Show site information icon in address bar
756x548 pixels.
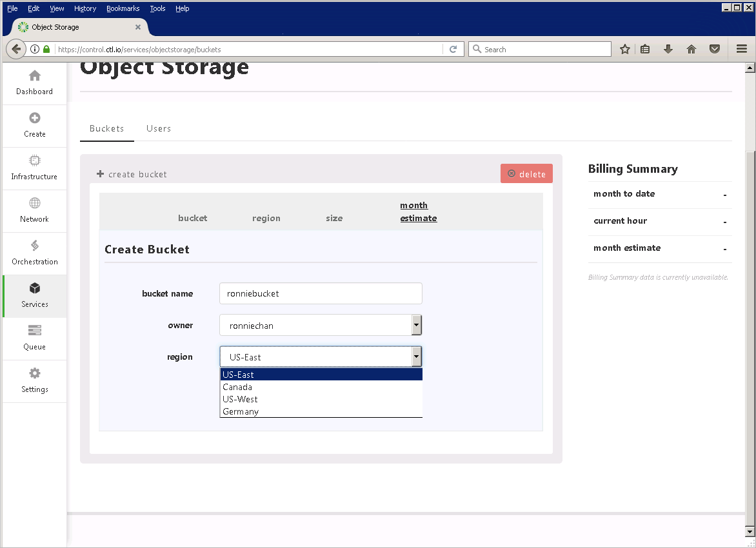[35, 49]
